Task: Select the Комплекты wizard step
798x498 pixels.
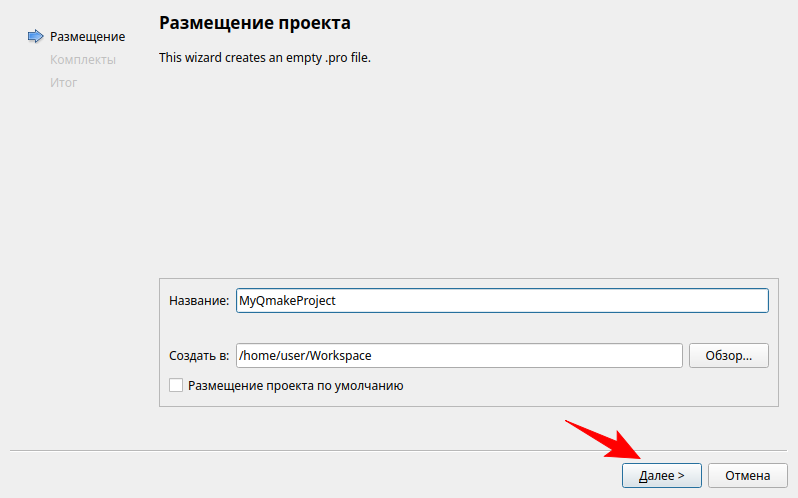Action: coord(82,60)
